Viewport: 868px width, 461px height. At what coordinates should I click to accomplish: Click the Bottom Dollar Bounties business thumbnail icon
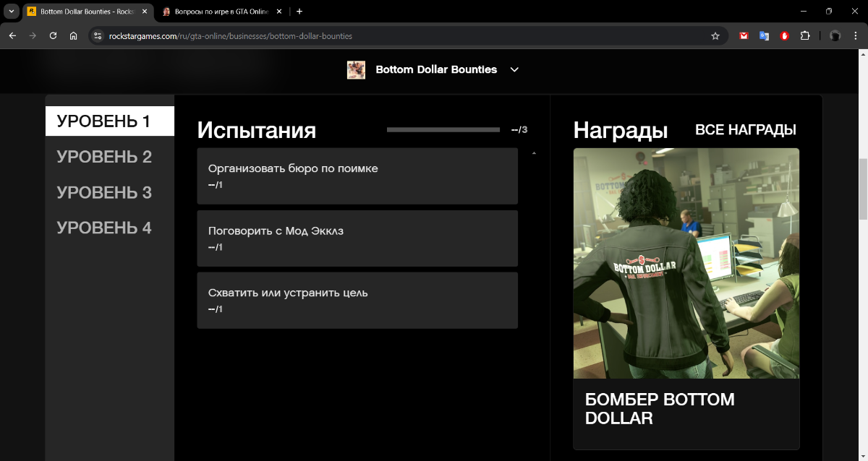[356, 69]
